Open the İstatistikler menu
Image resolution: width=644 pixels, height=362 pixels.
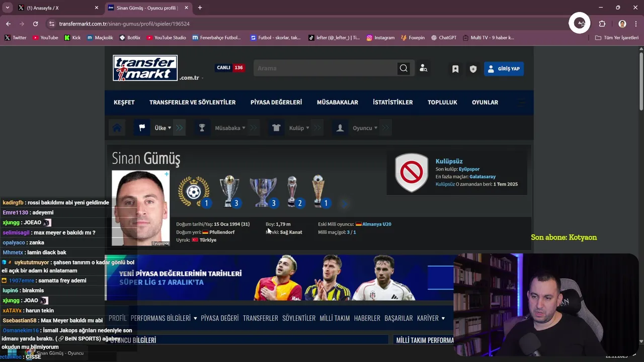[x=393, y=102]
